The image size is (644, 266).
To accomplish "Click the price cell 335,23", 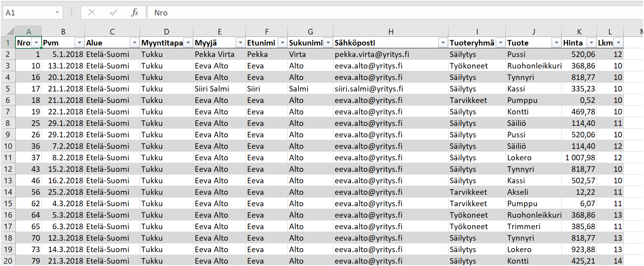I will [579, 89].
